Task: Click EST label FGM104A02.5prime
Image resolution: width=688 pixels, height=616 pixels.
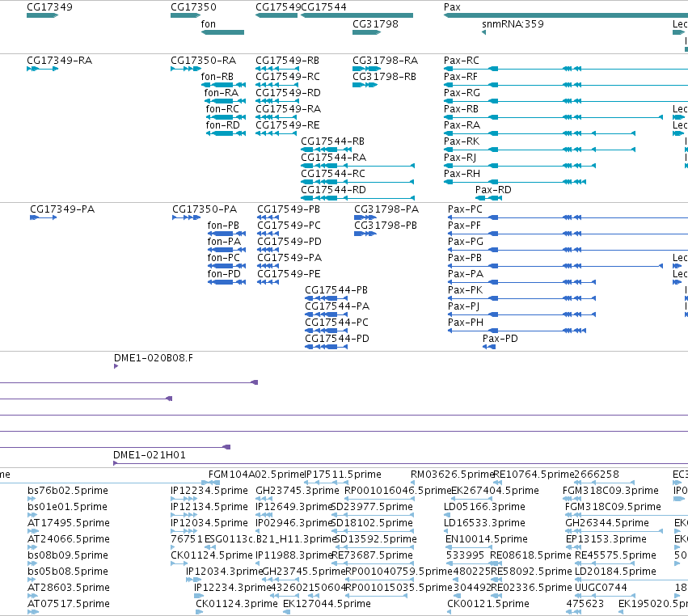Action: click(x=256, y=474)
